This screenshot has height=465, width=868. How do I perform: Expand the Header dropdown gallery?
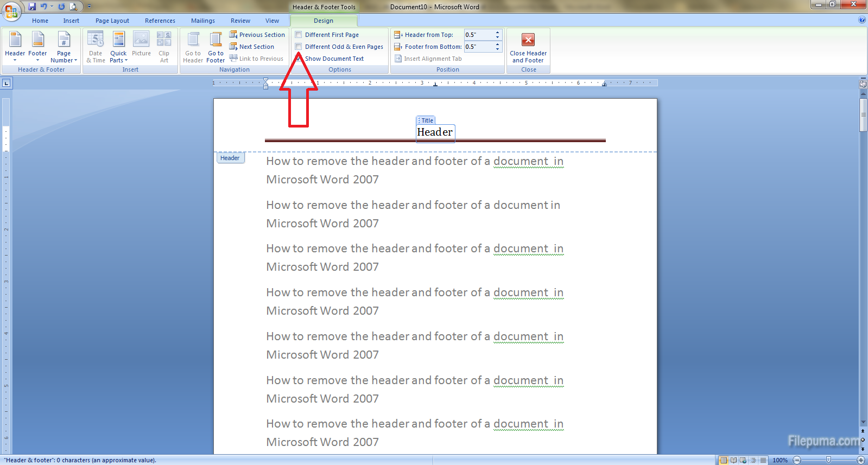[15, 47]
